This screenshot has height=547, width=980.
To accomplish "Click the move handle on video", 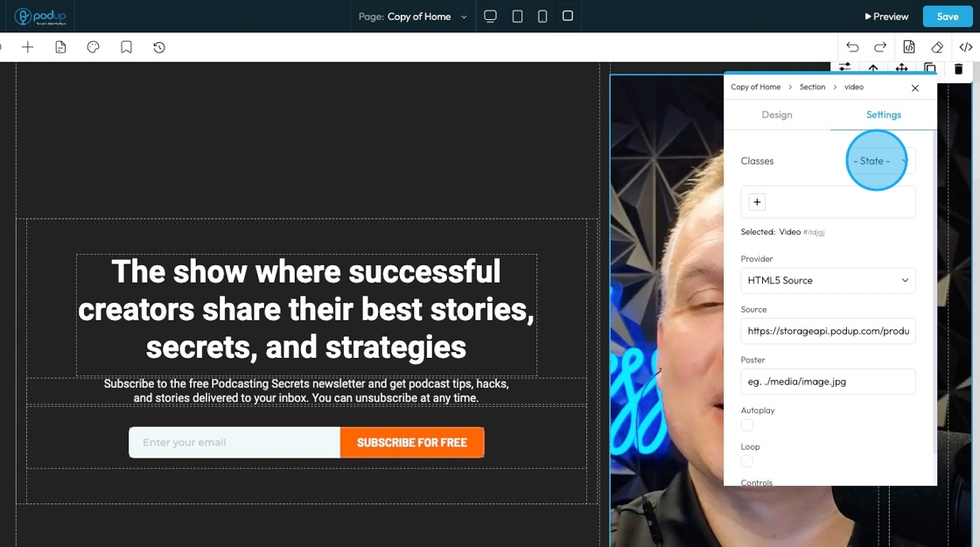I will coord(901,68).
